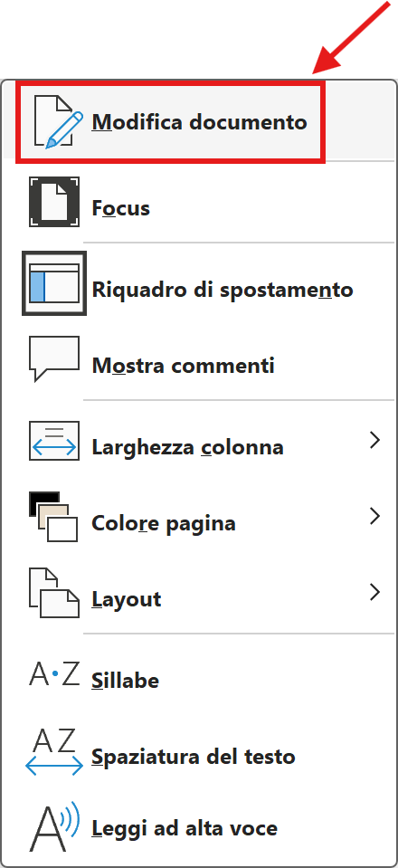Click the Focus mode icon
Viewport: 398px width, 868px height.
point(54,202)
